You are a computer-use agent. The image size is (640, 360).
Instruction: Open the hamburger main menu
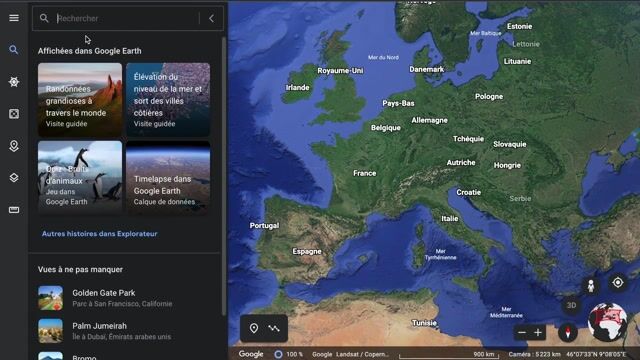click(x=14, y=18)
